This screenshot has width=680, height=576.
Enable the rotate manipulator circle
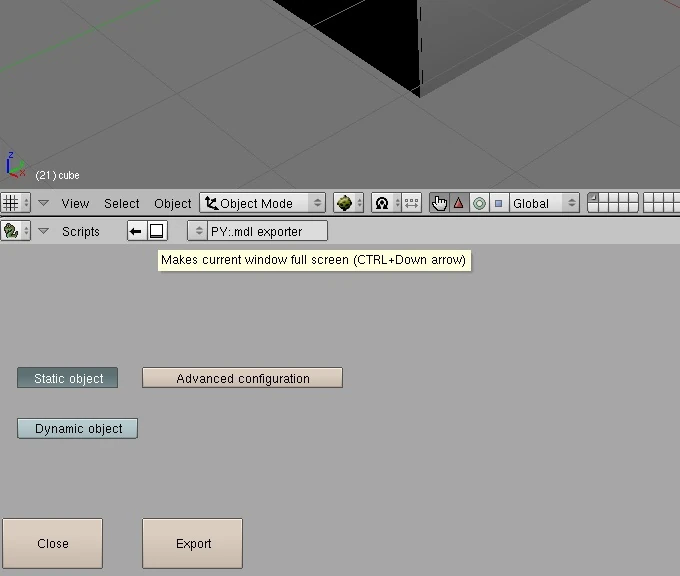pyautogui.click(x=479, y=203)
